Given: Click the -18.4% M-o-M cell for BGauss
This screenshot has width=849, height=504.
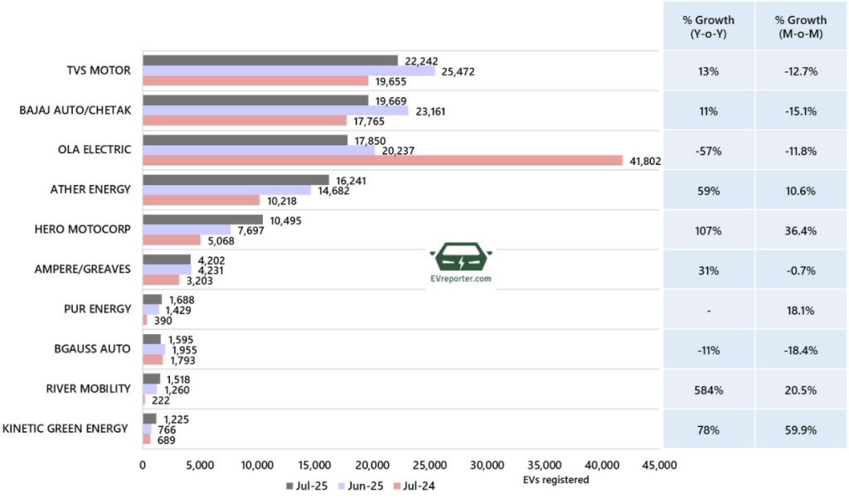Looking at the screenshot, I should 801,351.
